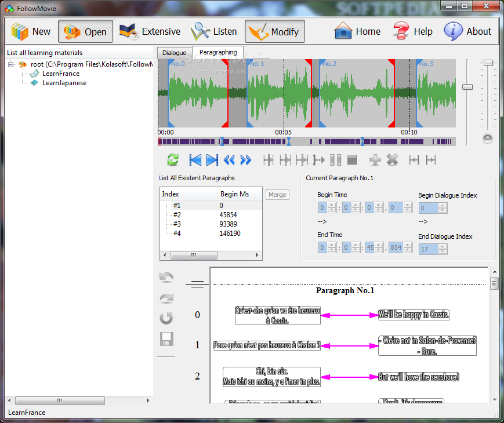
Task: Click the second greyed play-segment icon
Action: pos(285,160)
